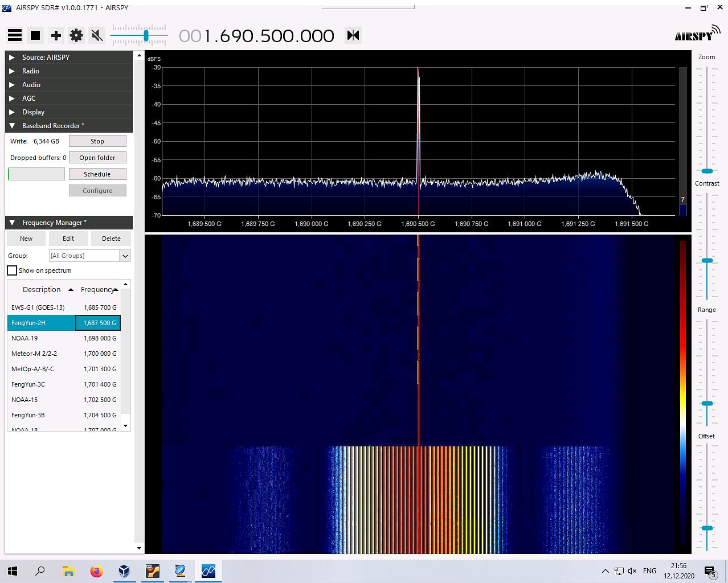Adjust the Zoom slider handle
This screenshot has height=583, width=728.
pos(707,171)
